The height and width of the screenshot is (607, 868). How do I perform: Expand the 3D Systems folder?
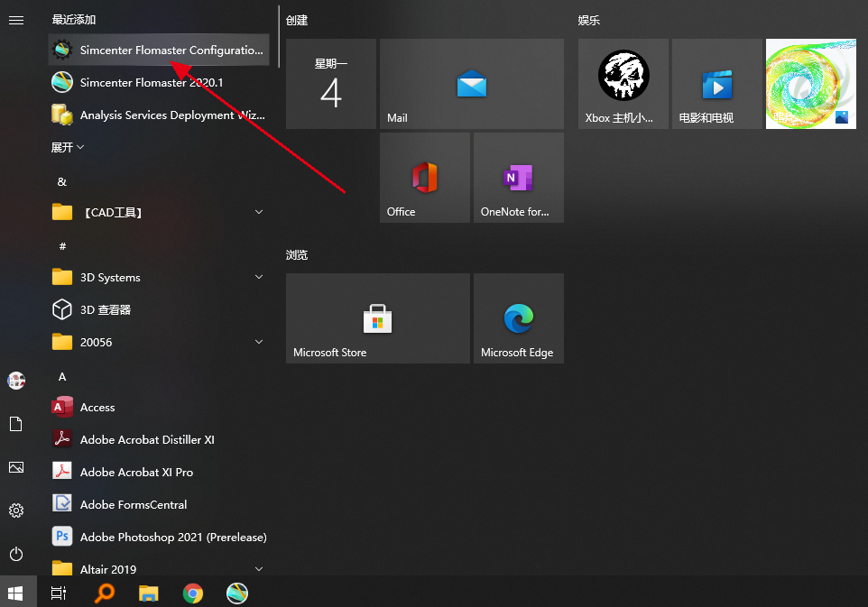(159, 277)
